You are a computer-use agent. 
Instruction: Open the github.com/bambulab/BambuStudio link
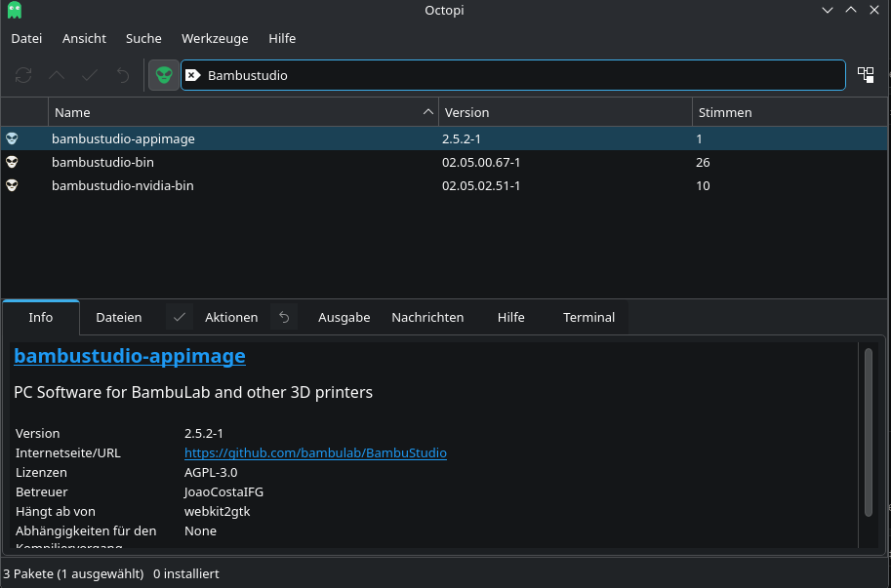pos(315,452)
